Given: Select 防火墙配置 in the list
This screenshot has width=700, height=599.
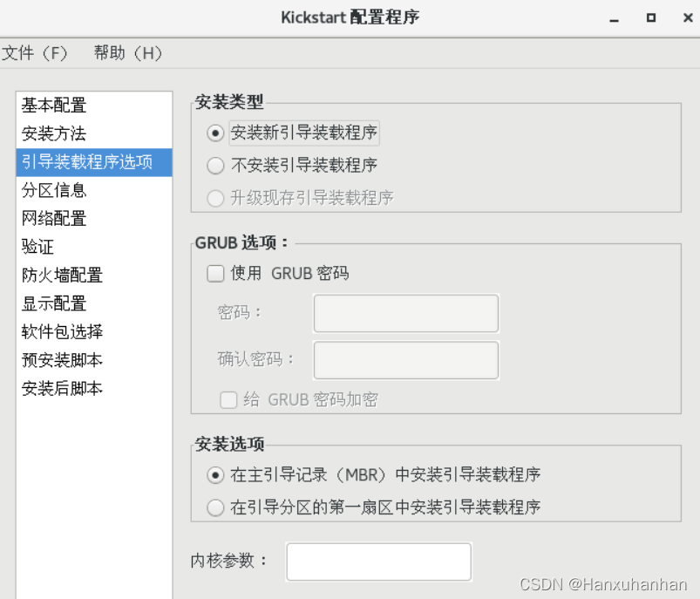Looking at the screenshot, I should [x=62, y=276].
